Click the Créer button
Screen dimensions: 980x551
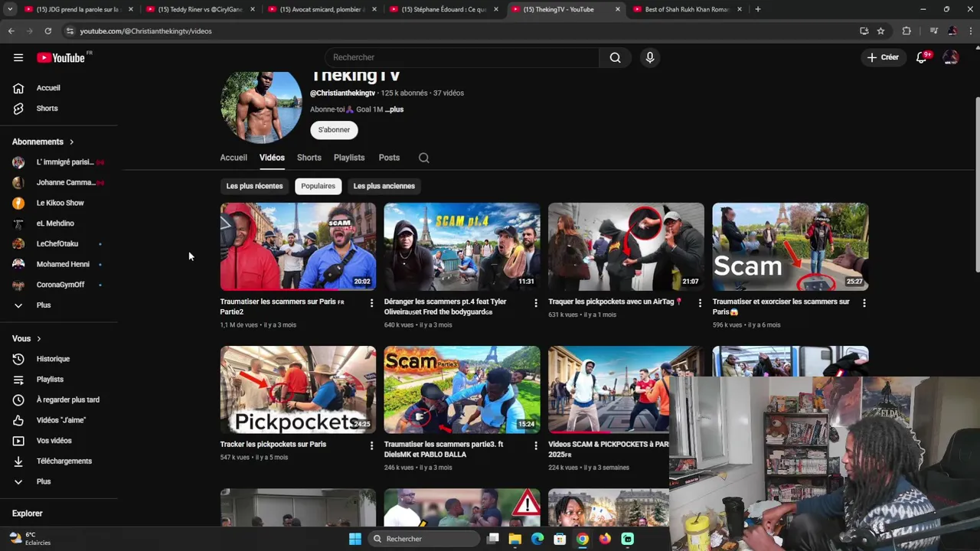tap(883, 57)
